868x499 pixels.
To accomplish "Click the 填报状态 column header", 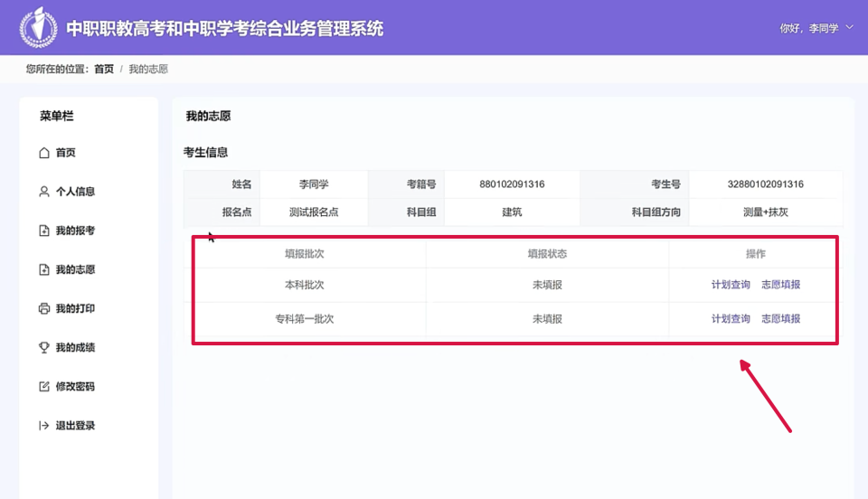I will [547, 254].
